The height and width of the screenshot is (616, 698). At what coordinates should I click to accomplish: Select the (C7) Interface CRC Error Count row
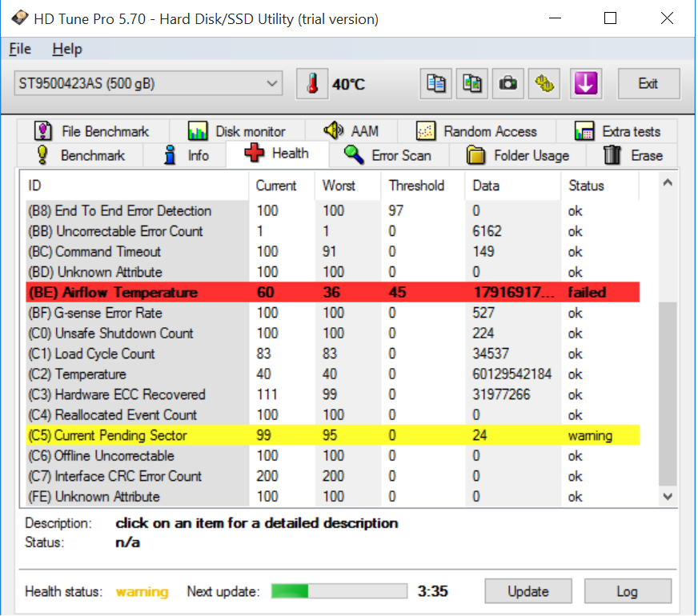[333, 476]
